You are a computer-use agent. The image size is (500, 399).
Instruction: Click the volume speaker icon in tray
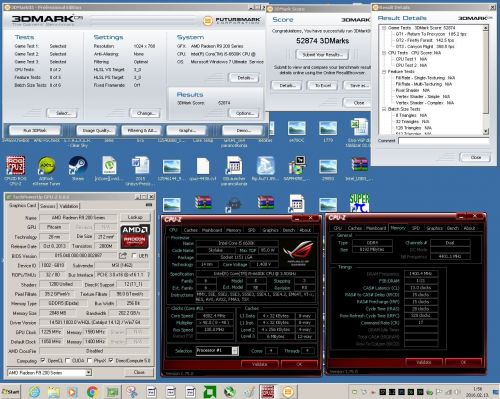456,392
